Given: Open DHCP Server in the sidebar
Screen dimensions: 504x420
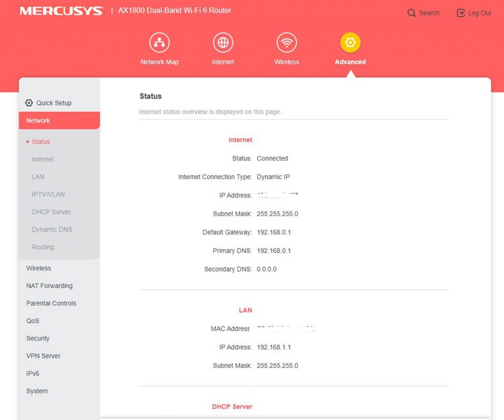Looking at the screenshot, I should pyautogui.click(x=51, y=212).
